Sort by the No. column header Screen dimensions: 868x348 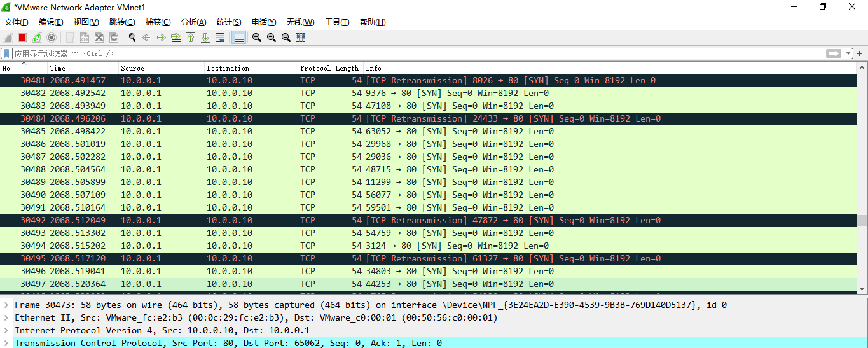click(24, 68)
